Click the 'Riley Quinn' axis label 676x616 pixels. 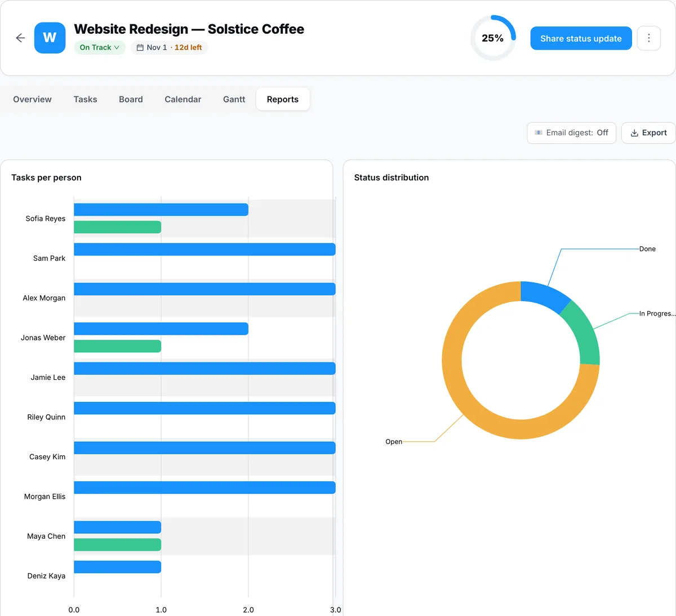[x=46, y=417]
